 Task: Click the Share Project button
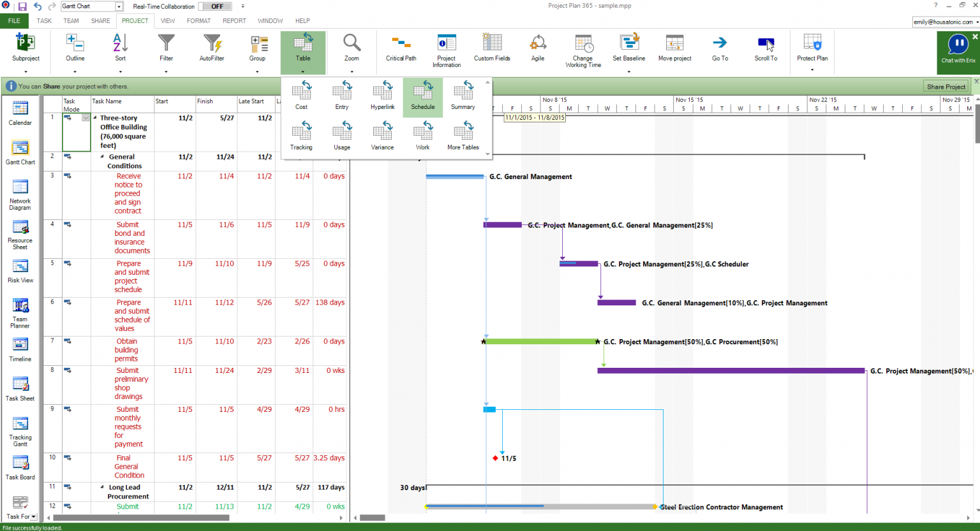tap(946, 85)
